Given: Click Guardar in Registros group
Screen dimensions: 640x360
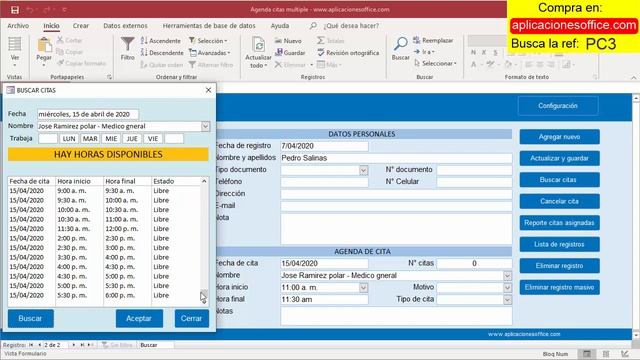Looking at the screenshot, I should tap(290, 53).
